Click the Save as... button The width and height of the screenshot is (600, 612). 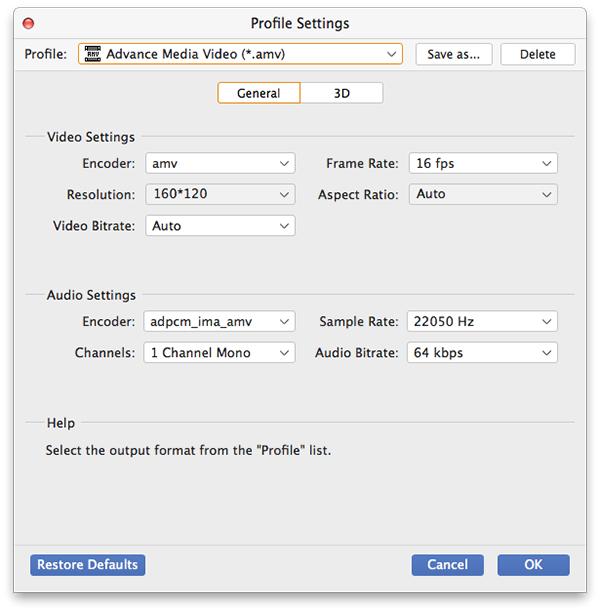[453, 54]
